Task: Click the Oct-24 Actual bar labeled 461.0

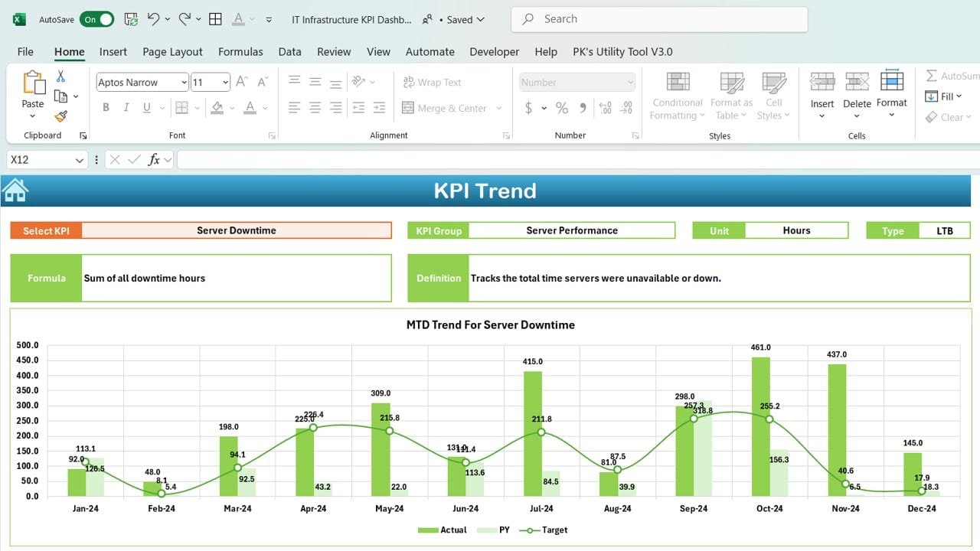Action: [x=760, y=426]
